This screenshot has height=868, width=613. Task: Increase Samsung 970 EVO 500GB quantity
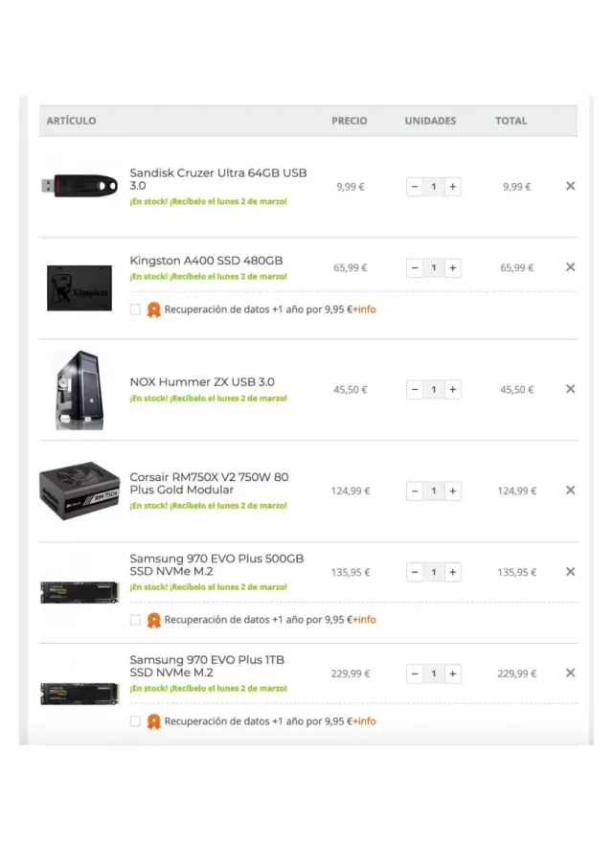[452, 573]
